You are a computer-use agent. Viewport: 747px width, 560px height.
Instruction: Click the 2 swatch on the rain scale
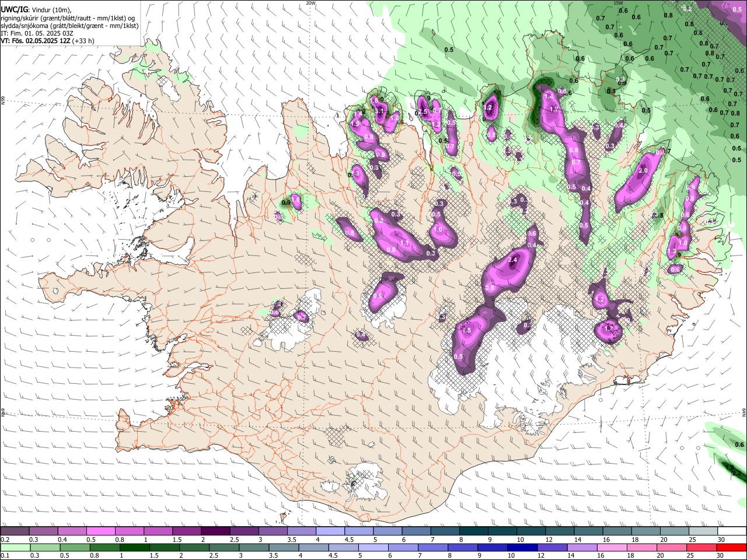pos(194,547)
